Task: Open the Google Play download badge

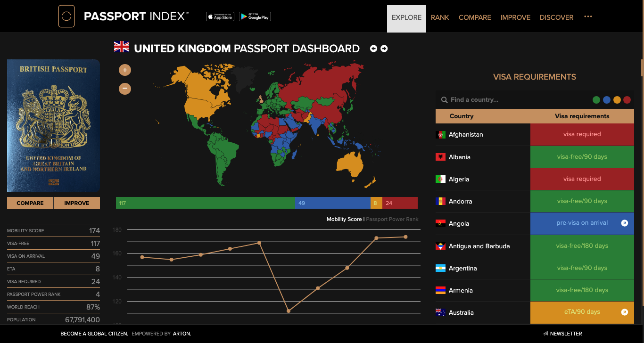Action: 255,16
